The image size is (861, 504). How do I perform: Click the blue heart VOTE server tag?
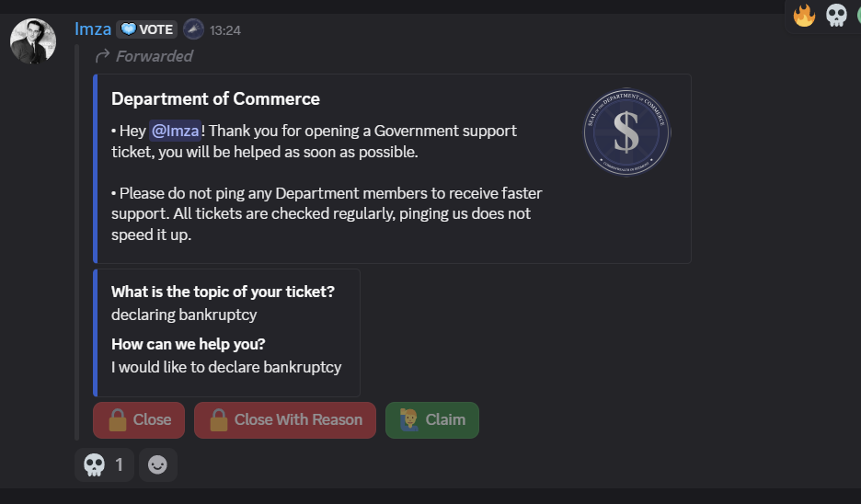click(146, 29)
